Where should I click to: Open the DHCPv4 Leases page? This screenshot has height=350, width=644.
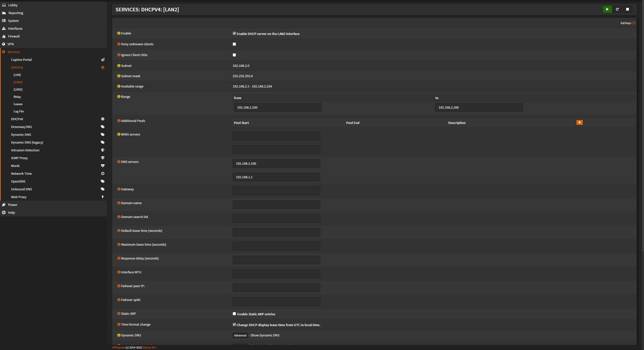pos(18,104)
